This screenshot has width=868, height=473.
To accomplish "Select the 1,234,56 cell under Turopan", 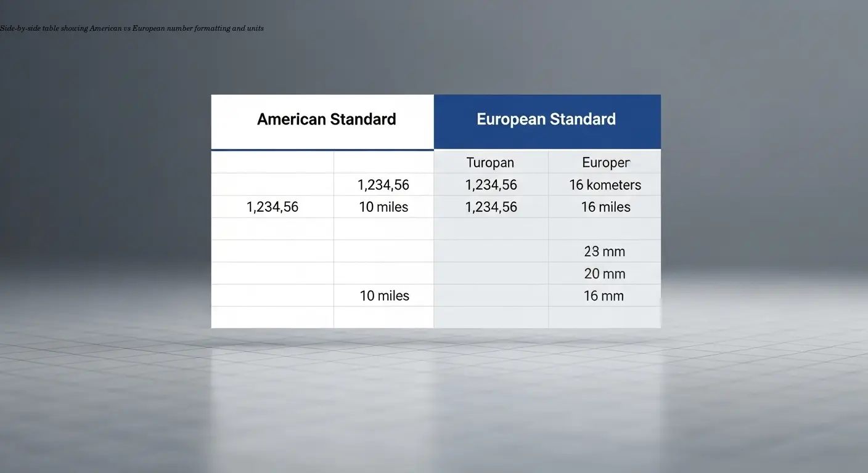I will coord(491,184).
